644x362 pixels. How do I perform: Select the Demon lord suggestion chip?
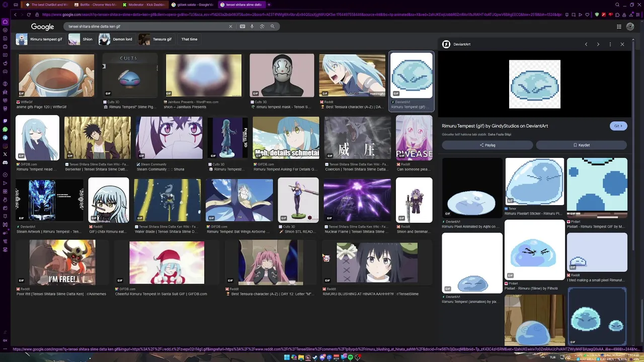116,39
